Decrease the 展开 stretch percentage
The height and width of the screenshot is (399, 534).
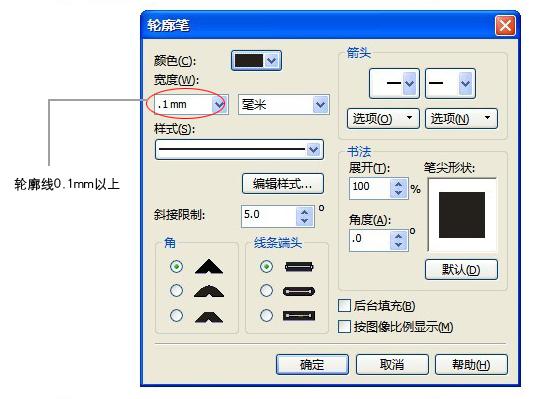tap(398, 193)
